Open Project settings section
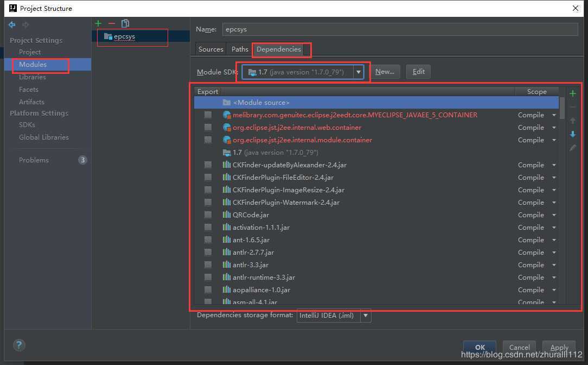Viewport: 588px width, 365px height. coord(30,52)
